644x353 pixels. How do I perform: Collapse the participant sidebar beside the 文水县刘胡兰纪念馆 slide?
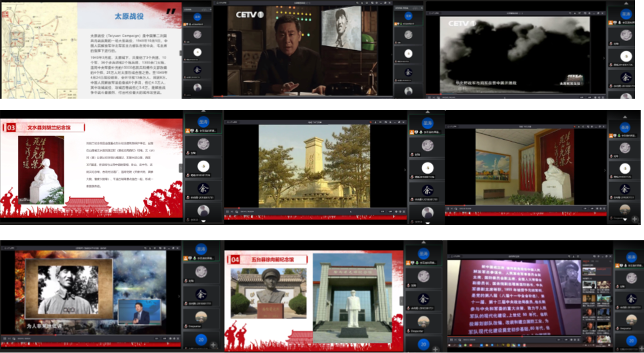(x=181, y=168)
